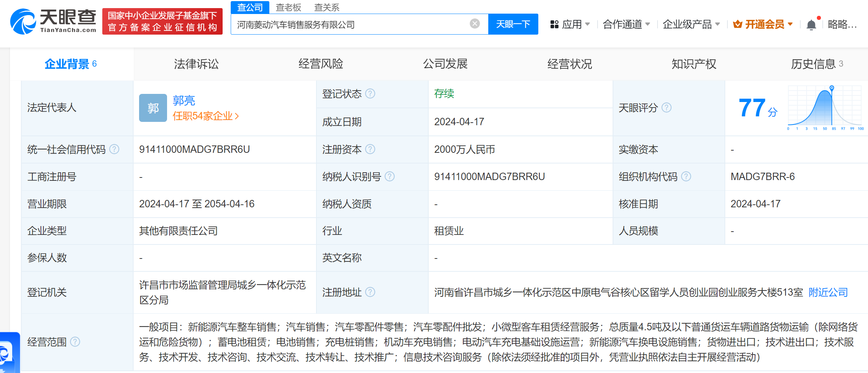Select the 查老板 search tab
The height and width of the screenshot is (373, 868).
click(288, 7)
